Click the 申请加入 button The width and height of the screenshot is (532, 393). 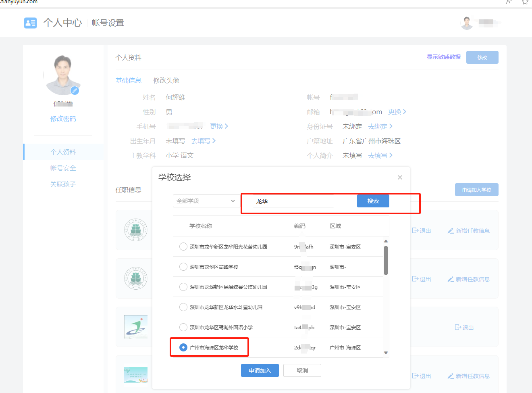[260, 370]
